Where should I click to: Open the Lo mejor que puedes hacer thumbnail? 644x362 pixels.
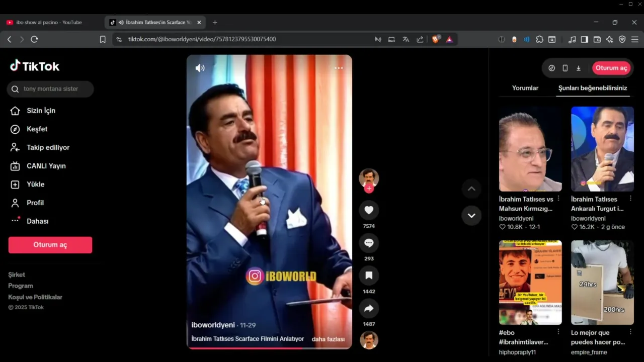tap(602, 283)
